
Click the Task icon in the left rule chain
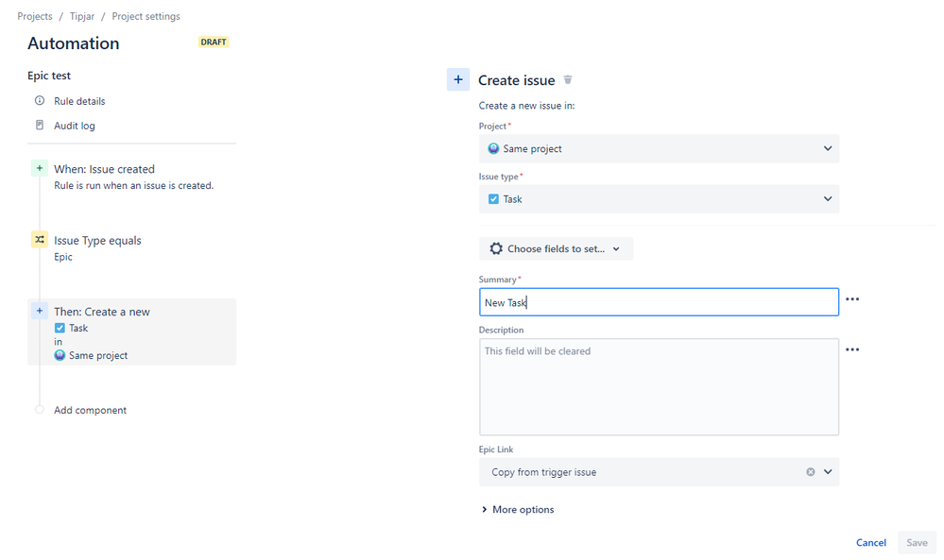[60, 328]
